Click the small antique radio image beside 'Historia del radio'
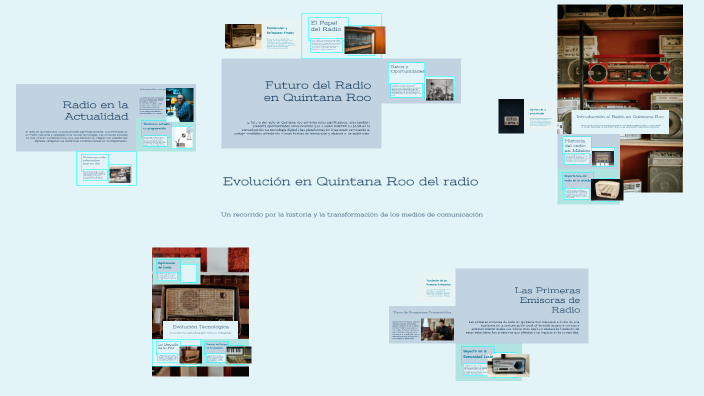 (603, 158)
